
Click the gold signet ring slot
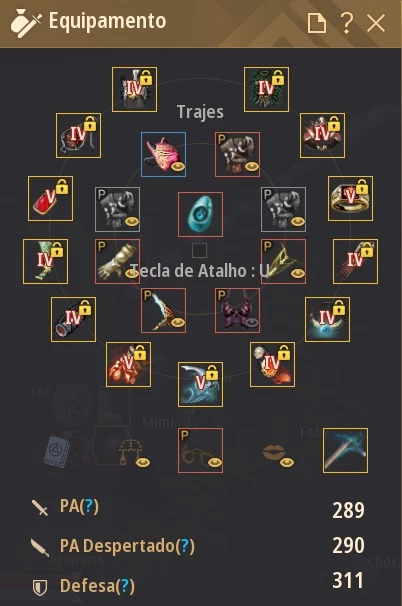pyautogui.click(x=350, y=199)
